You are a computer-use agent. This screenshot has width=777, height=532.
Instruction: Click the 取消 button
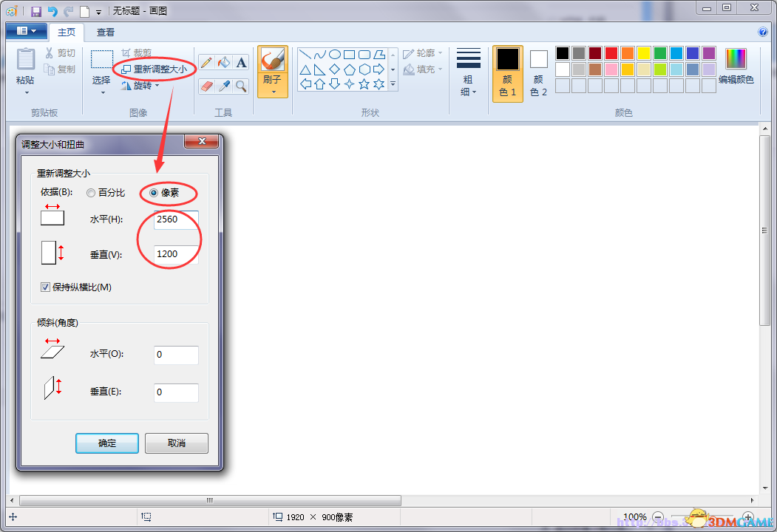point(177,443)
